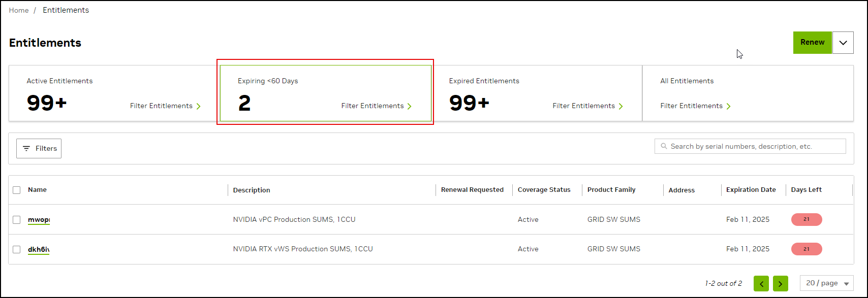Click the Active status in the mwop row
The image size is (868, 298).
[528, 219]
